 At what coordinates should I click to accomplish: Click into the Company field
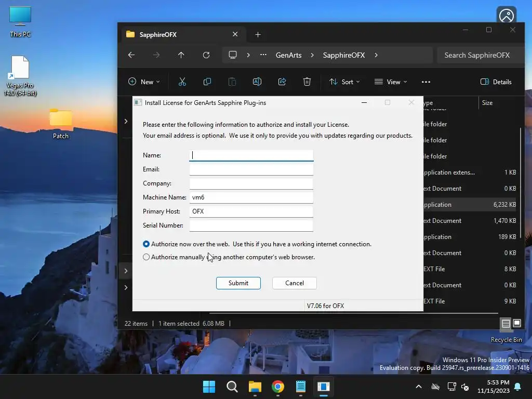(x=251, y=183)
